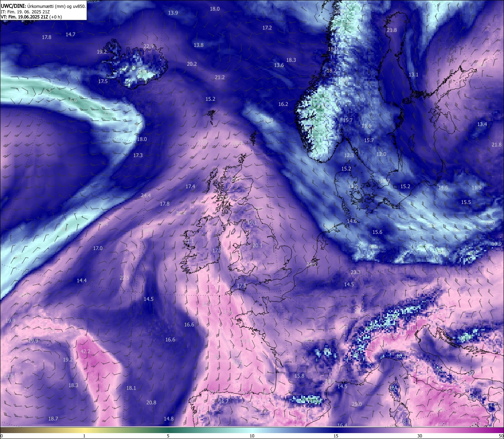Image resolution: width=504 pixels, height=439 pixels.
Task: Click the IT: Fim. 19. 06. 2025 line
Action: [25, 12]
